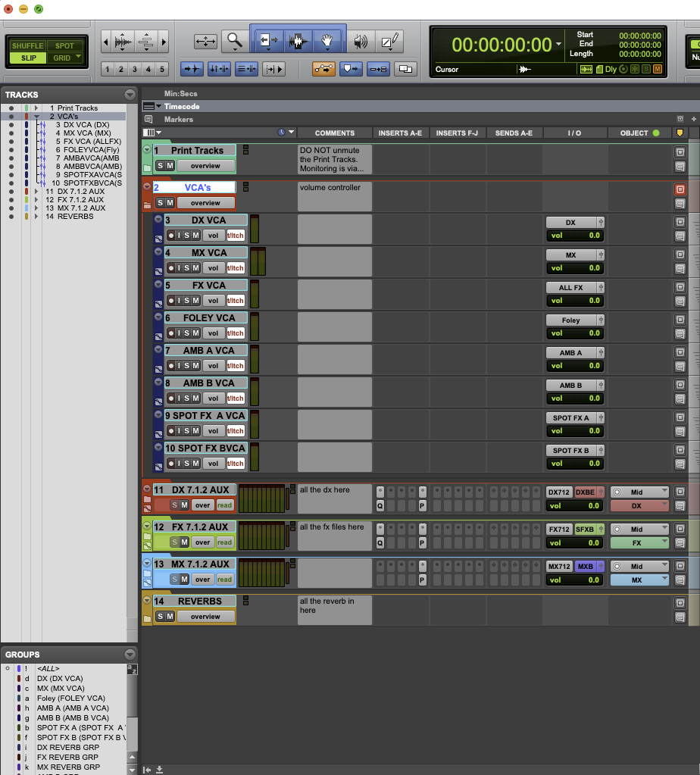
Task: Open the GRID mode dropdown arrow
Action: 78,56
